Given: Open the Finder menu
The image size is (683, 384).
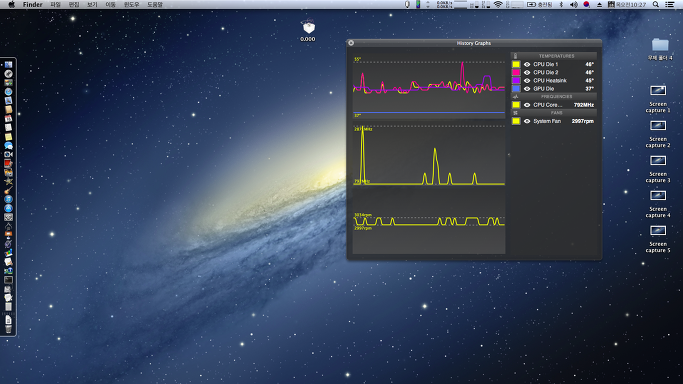Looking at the screenshot, I should (x=33, y=4).
